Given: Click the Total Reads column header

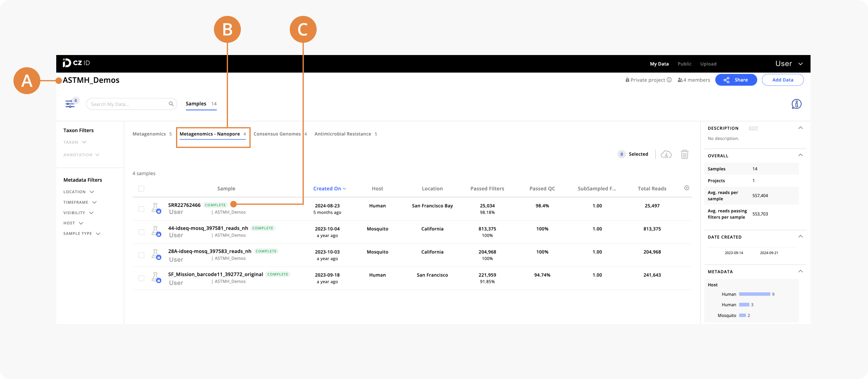Looking at the screenshot, I should (x=652, y=189).
